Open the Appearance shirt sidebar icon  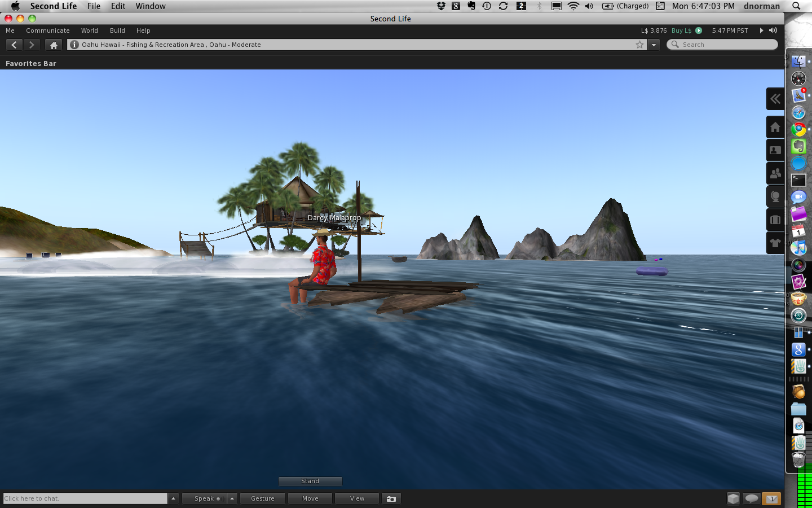tap(775, 243)
